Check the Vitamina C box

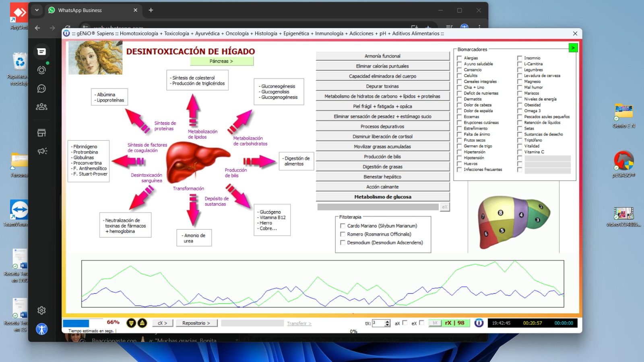click(520, 152)
